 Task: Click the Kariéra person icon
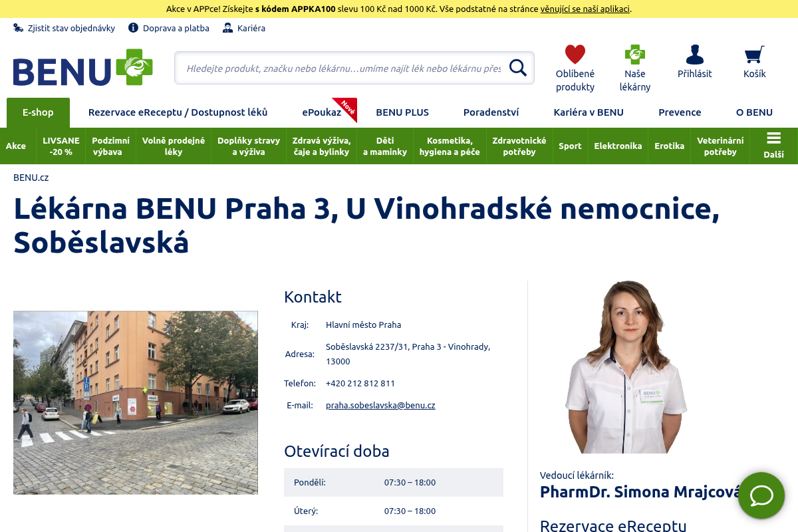[228, 28]
